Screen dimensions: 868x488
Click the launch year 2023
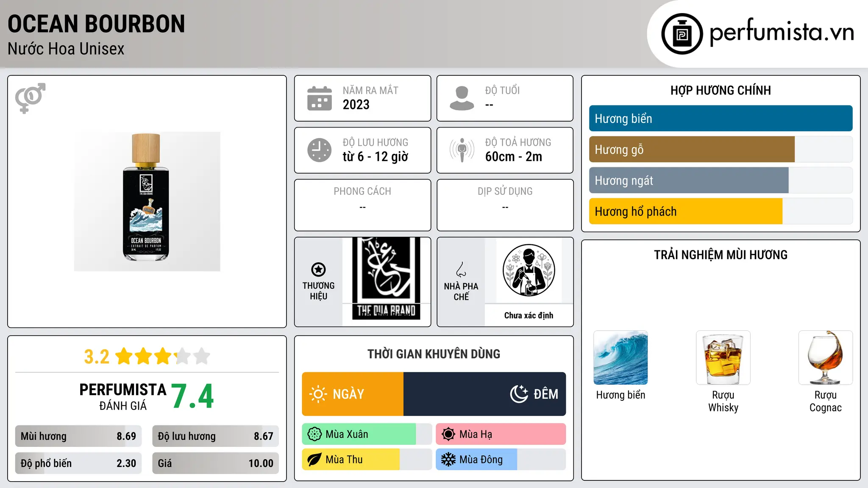pyautogui.click(x=356, y=105)
